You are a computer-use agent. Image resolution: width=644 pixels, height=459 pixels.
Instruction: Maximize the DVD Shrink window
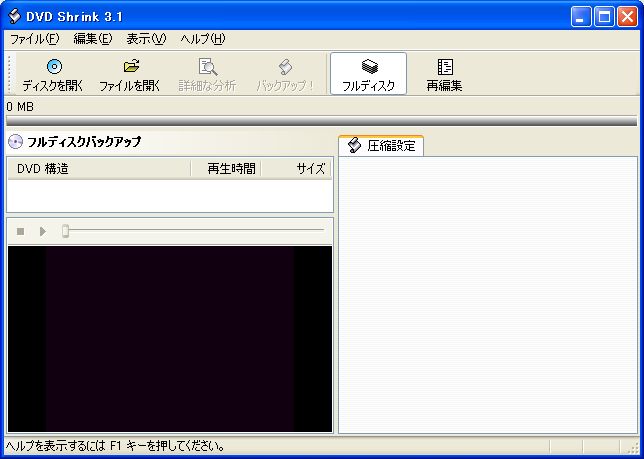[604, 17]
